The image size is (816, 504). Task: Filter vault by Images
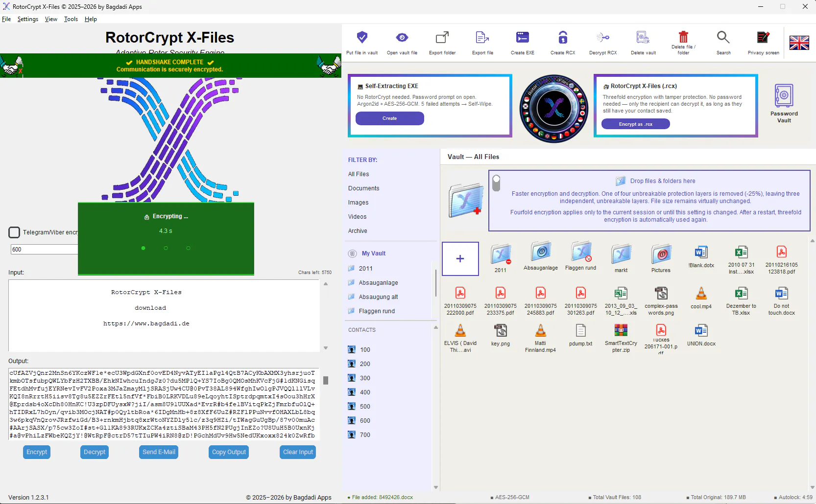coord(358,203)
